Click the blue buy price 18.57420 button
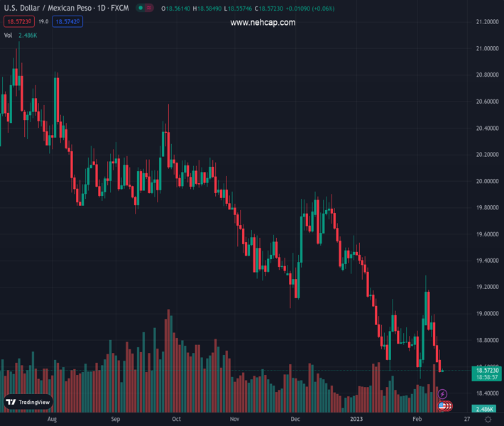This screenshot has width=504, height=426. tap(67, 22)
